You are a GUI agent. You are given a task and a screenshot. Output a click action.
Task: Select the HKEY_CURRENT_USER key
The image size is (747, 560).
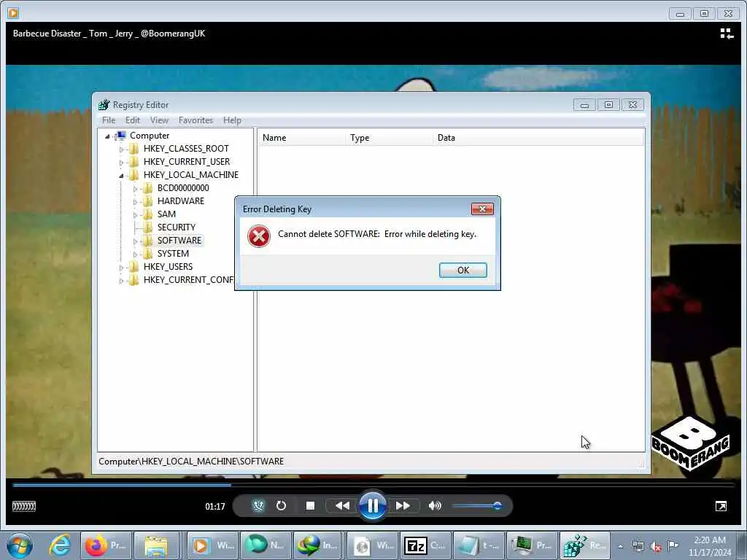pyautogui.click(x=186, y=162)
